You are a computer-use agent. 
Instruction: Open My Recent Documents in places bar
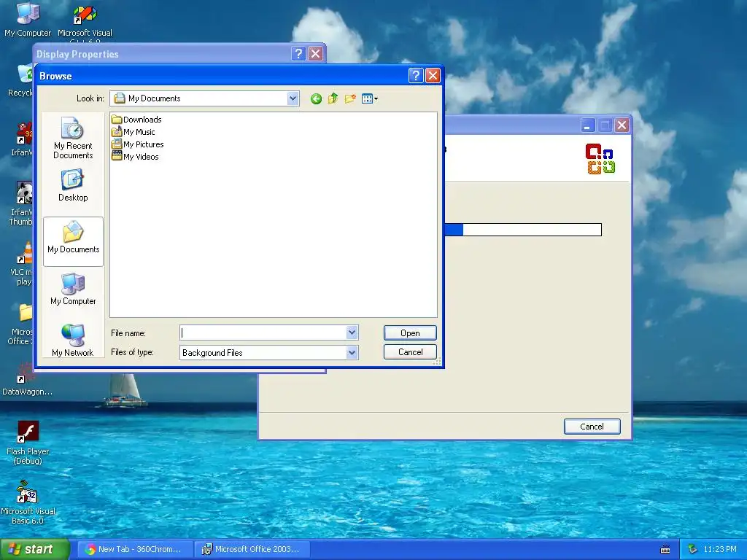(x=73, y=138)
